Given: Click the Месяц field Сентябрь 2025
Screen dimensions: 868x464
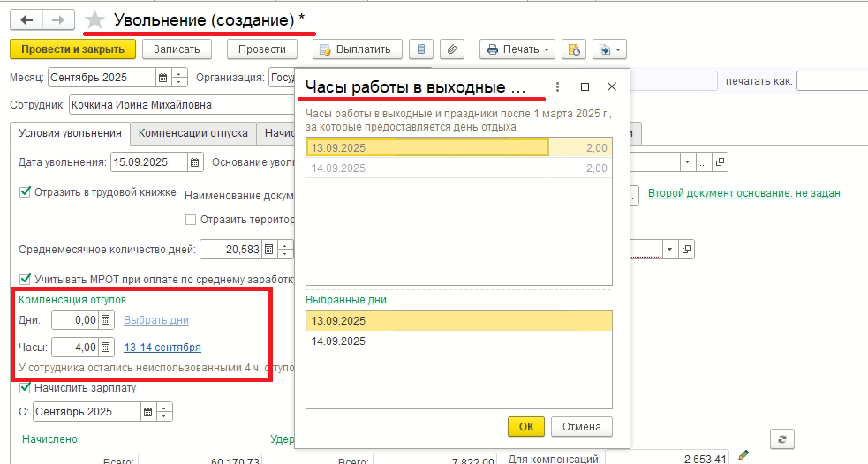Looking at the screenshot, I should (x=102, y=78).
